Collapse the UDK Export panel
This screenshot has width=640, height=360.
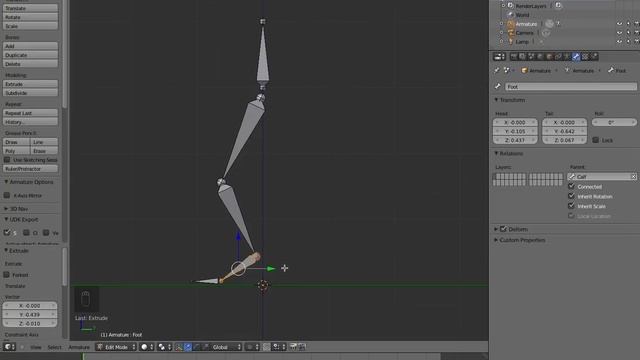coord(7,219)
